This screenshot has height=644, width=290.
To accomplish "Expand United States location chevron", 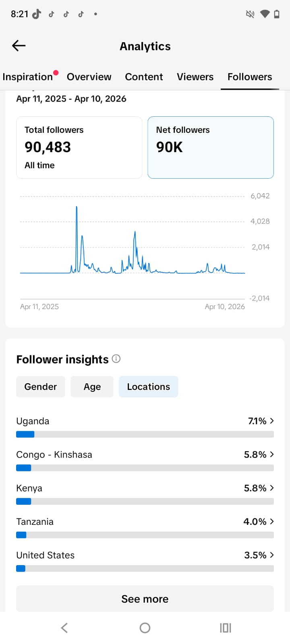I will [272, 555].
